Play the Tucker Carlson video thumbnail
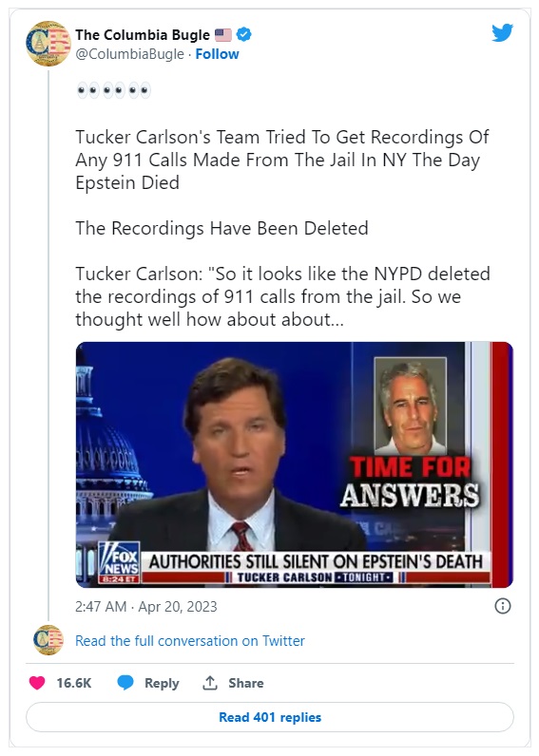The image size is (539, 756). coord(295,464)
